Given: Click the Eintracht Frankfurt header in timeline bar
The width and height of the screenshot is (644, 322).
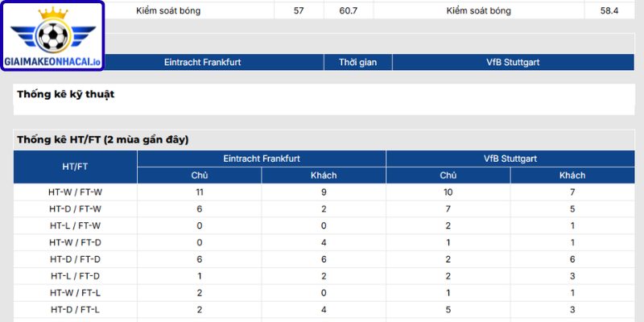Looking at the screenshot, I should (x=203, y=63).
